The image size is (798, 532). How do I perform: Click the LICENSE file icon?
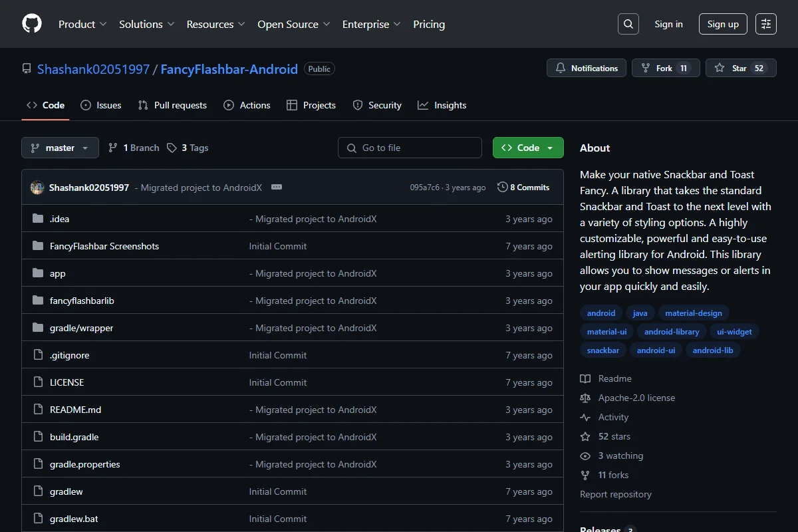click(38, 382)
